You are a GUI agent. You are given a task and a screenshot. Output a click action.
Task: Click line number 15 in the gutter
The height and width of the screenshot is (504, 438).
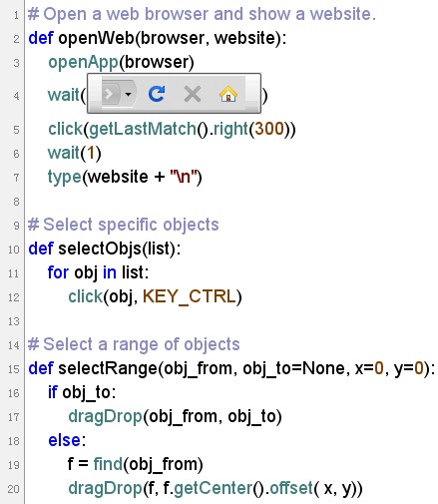pos(14,369)
